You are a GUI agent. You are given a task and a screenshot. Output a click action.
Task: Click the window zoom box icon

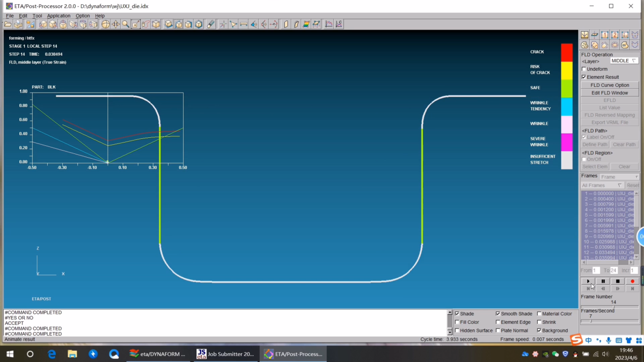(x=135, y=24)
